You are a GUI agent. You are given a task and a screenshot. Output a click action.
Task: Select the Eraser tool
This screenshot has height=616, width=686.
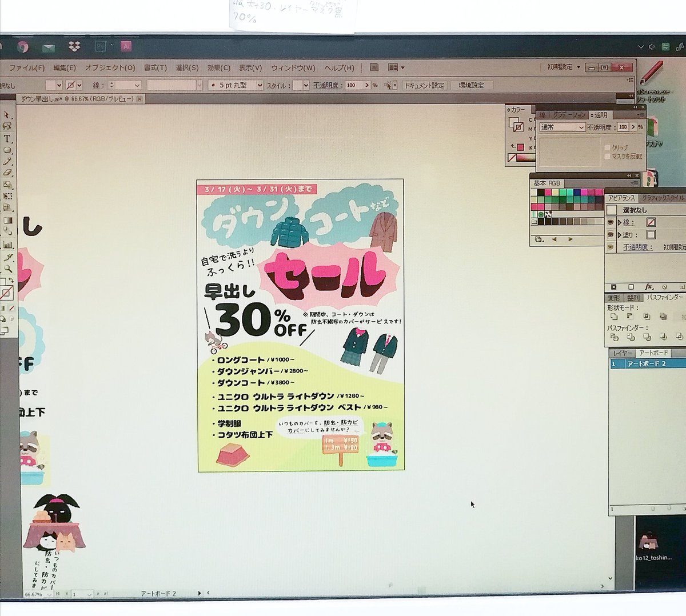click(x=7, y=172)
